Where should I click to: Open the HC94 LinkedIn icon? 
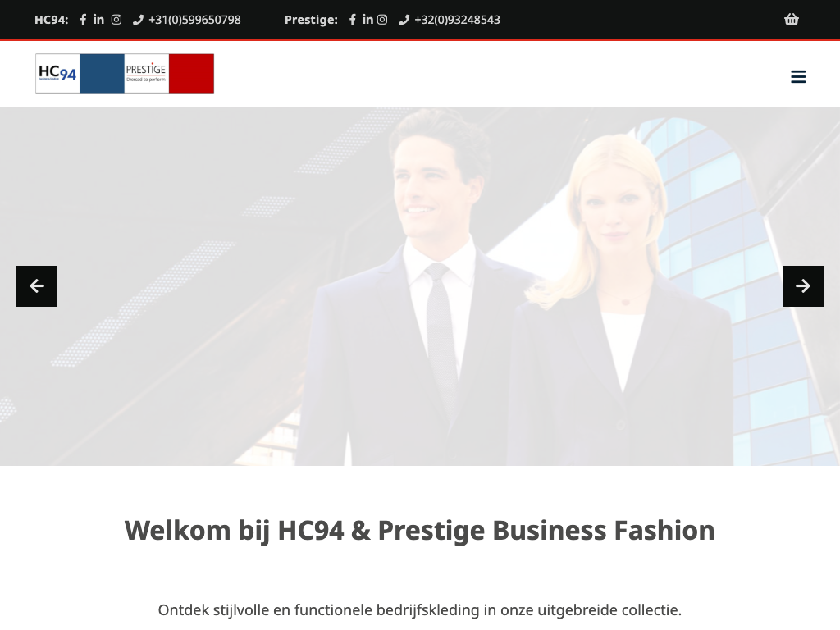click(98, 20)
